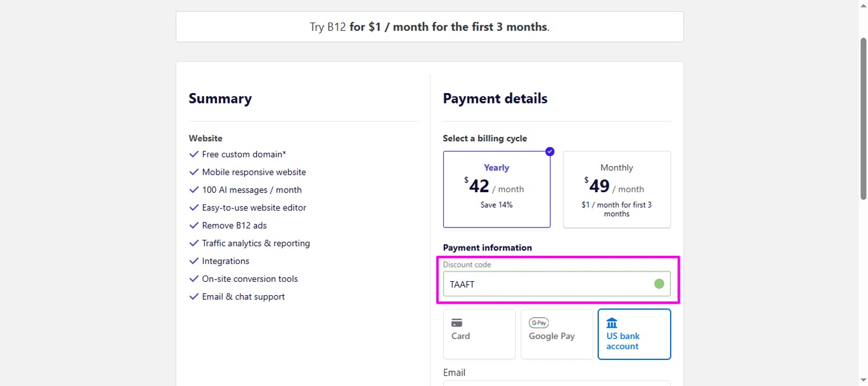
Task: Click the checkmark beside Remove B12 ads
Action: [194, 226]
